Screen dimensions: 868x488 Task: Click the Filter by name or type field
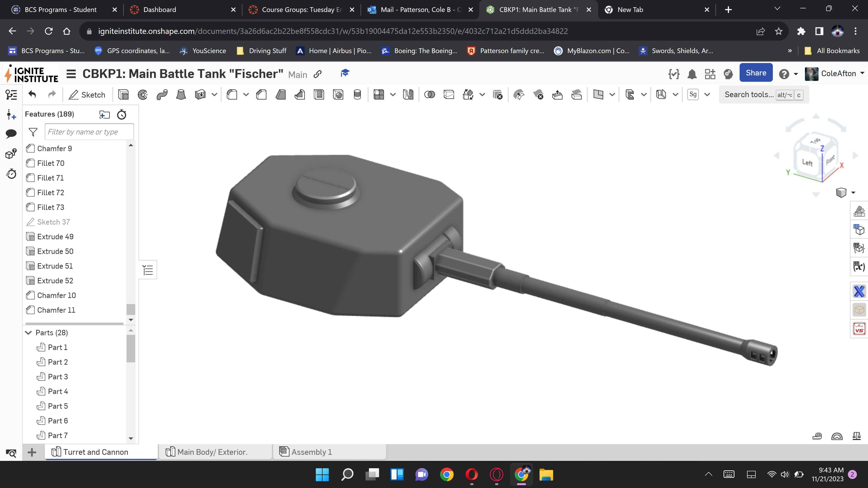click(x=89, y=132)
